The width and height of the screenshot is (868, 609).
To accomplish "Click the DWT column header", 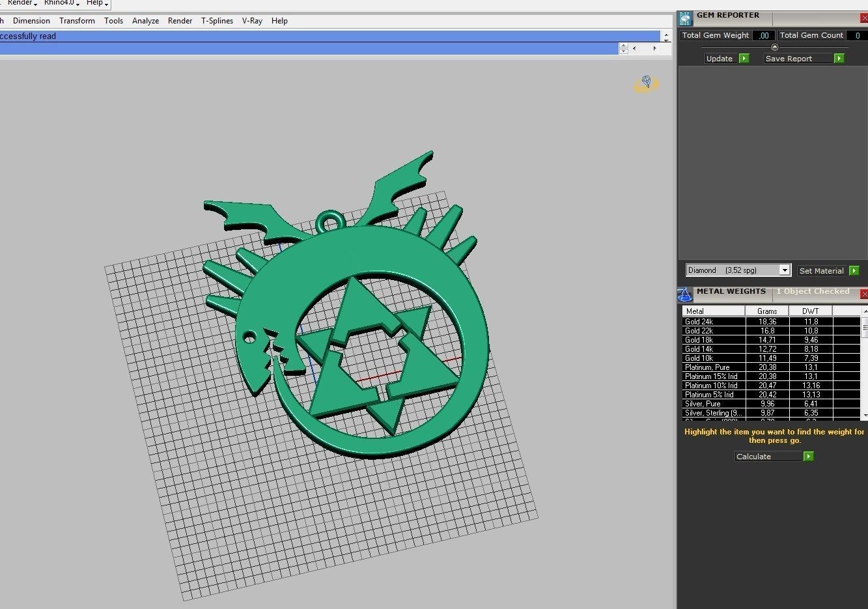I will 811,311.
